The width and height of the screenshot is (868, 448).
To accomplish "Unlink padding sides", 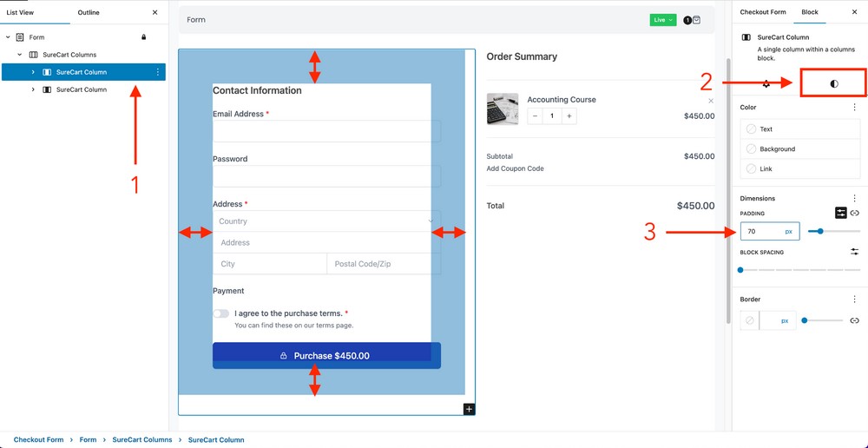I will click(x=855, y=213).
